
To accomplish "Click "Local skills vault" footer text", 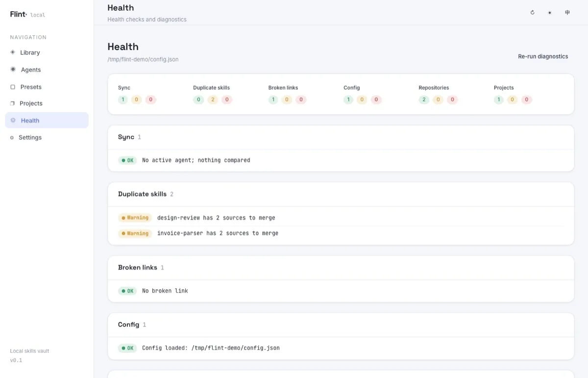I will point(29,351).
